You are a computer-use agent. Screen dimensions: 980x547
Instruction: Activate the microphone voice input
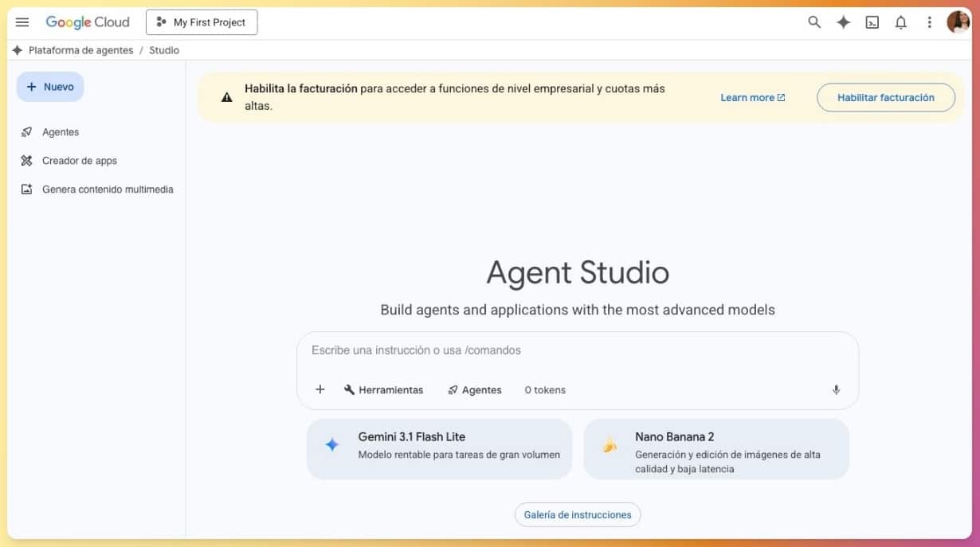(836, 390)
